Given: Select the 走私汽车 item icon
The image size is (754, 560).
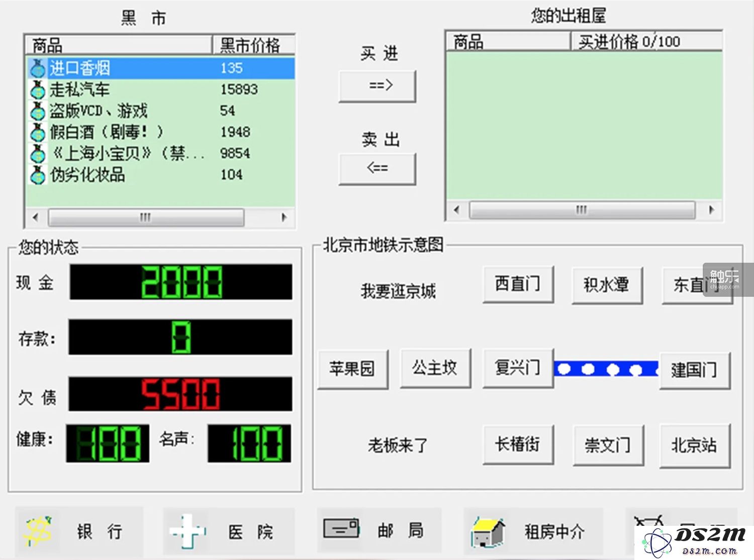Looking at the screenshot, I should 38,90.
